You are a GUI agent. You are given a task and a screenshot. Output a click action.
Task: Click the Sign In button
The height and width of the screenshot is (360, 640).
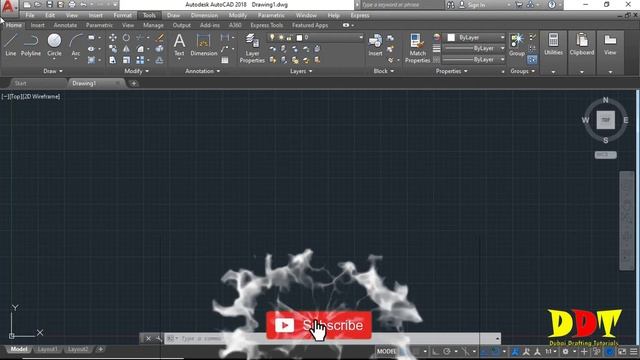pos(473,5)
